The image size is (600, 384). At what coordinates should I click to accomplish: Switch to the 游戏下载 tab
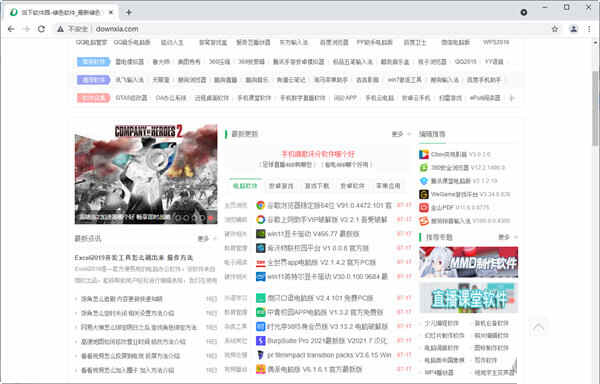pos(317,186)
